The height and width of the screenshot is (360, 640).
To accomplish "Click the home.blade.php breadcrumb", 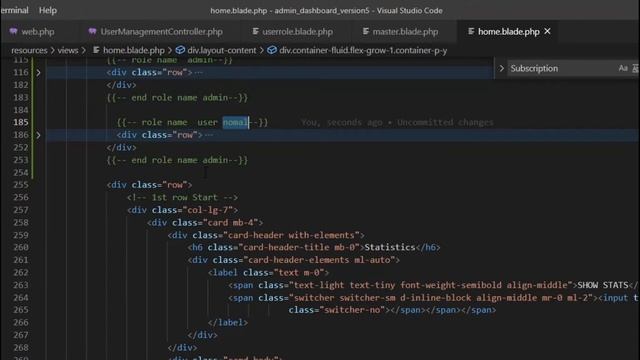I will [133, 50].
